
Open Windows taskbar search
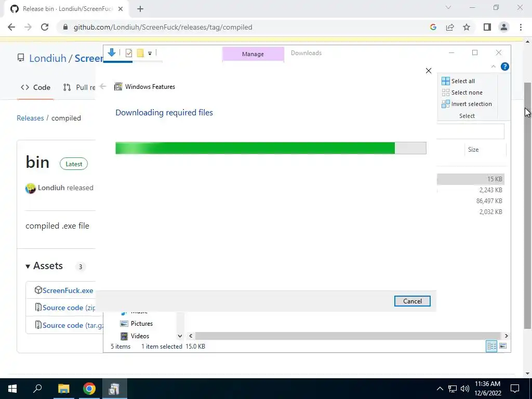pos(37,389)
